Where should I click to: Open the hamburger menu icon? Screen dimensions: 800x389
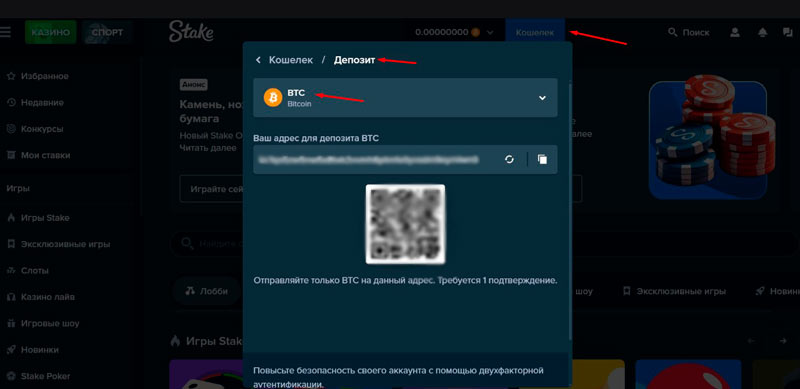pyautogui.click(x=5, y=32)
